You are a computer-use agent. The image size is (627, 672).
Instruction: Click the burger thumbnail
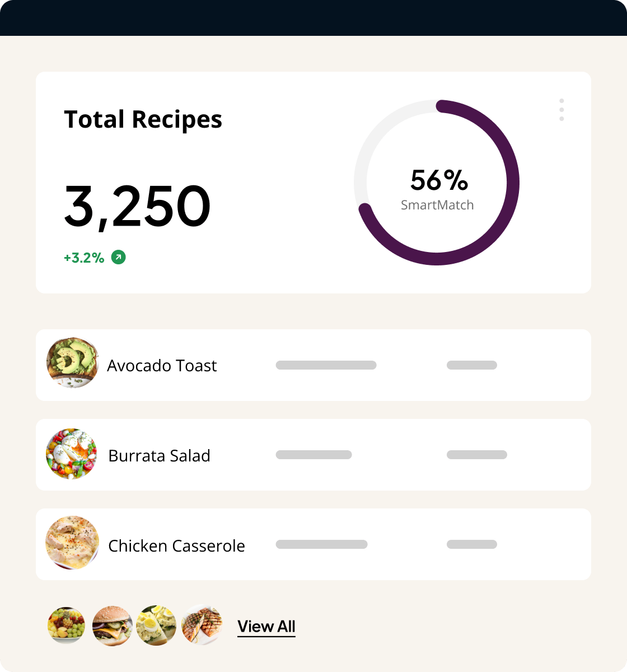pos(112,626)
